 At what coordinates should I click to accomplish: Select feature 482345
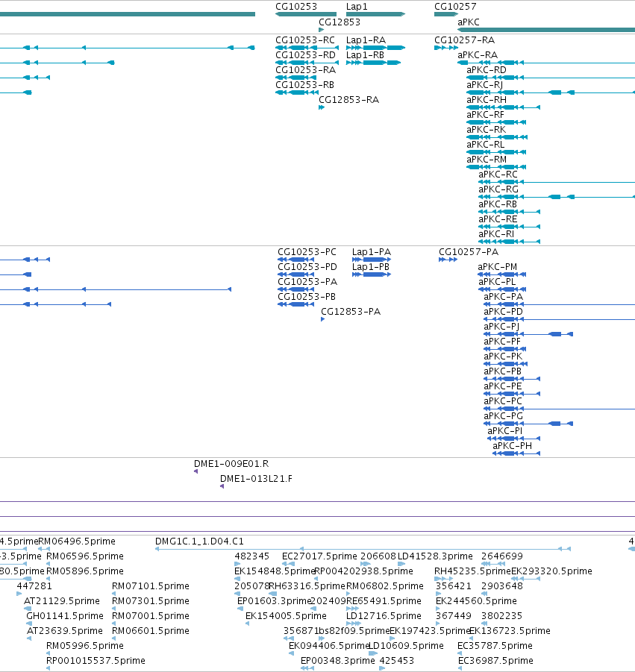point(251,556)
